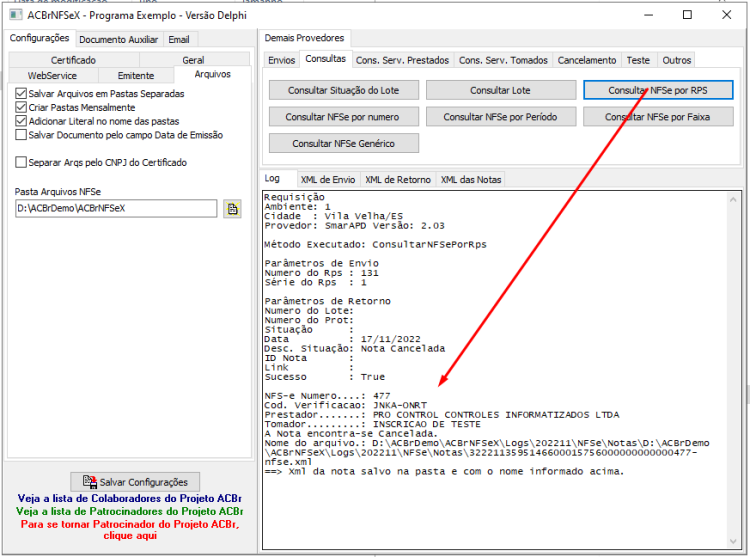Open the Colaboradores do Projeto ACBr link
Viewport: 750px width, 557px height.
coord(130,499)
